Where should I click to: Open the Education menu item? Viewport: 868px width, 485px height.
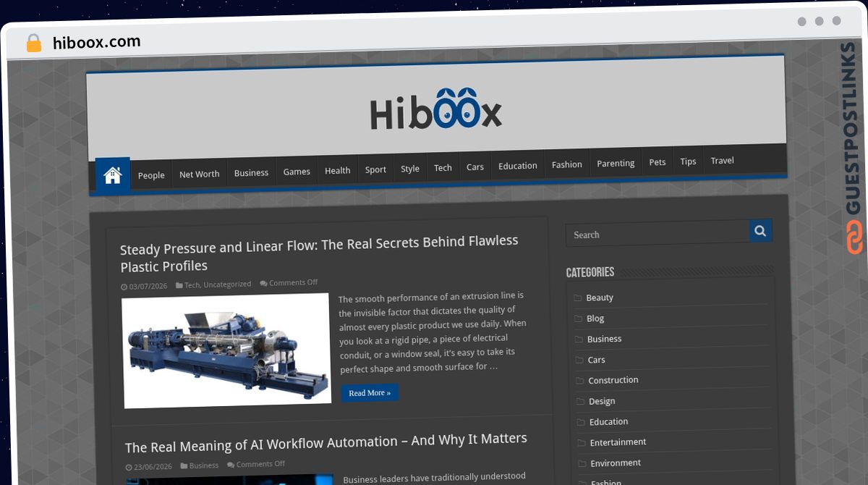pyautogui.click(x=518, y=166)
